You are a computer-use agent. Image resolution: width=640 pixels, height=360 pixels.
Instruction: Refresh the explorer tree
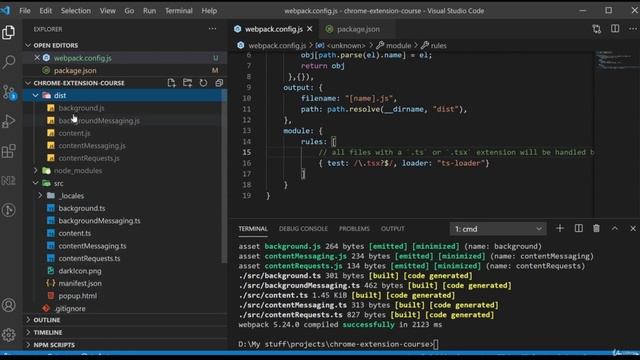(203, 83)
